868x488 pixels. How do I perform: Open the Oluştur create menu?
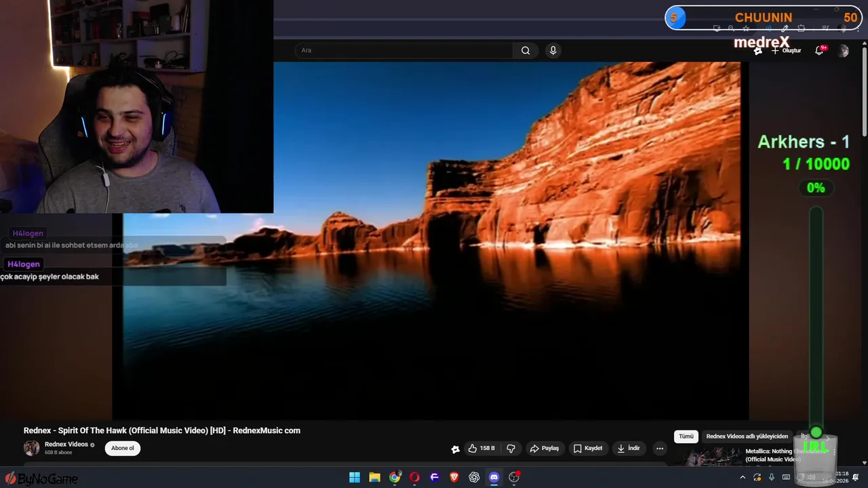(x=786, y=51)
